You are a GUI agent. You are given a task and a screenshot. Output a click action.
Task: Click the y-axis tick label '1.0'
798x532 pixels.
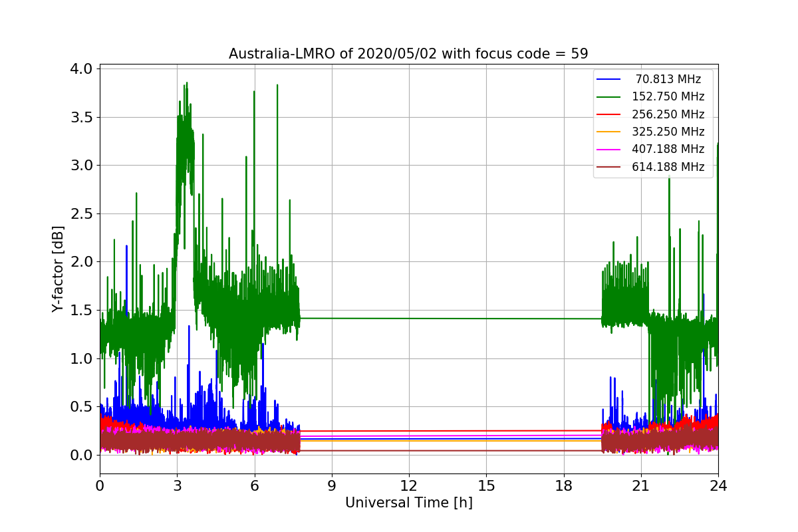[82, 358]
